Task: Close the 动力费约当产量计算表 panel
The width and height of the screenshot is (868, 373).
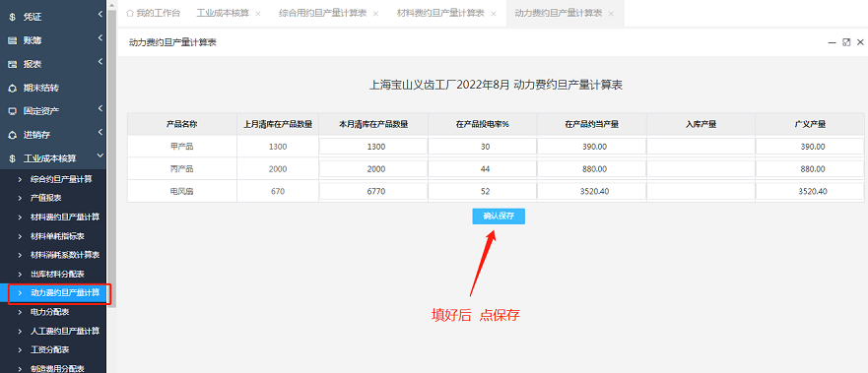Action: click(860, 42)
